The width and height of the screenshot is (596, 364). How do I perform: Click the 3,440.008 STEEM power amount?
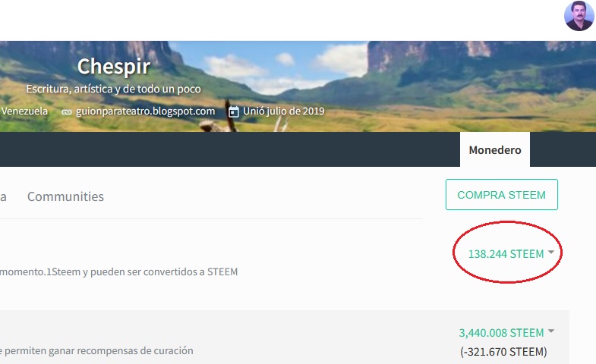[501, 333]
